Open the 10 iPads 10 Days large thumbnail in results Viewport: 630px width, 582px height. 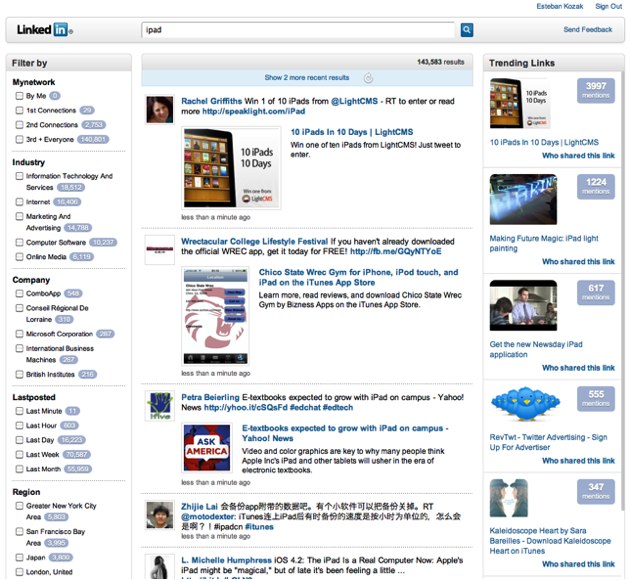pos(231,168)
